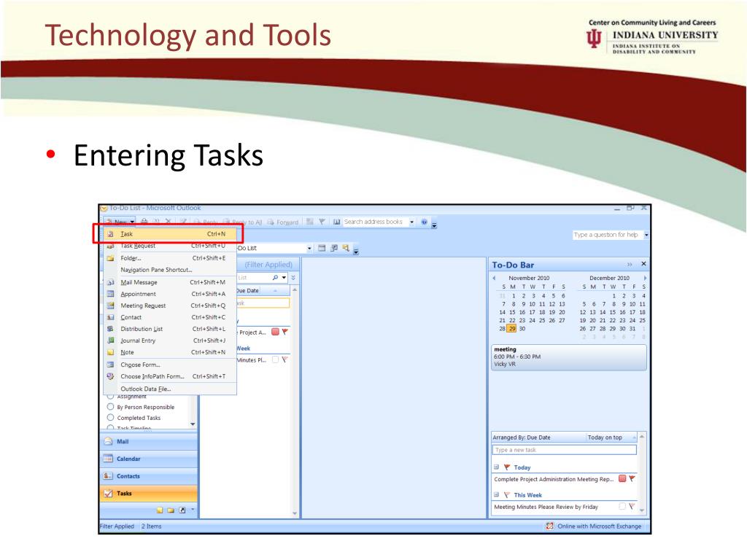Click the Tasks checkmark icon in navigation pane
Screen dimensions: 747x560
[x=108, y=494]
